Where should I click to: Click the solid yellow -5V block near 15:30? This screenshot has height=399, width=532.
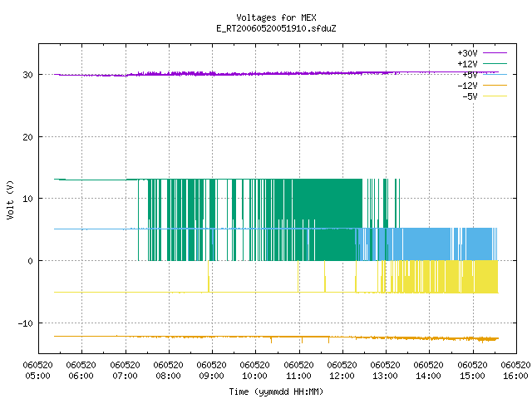tap(485, 277)
